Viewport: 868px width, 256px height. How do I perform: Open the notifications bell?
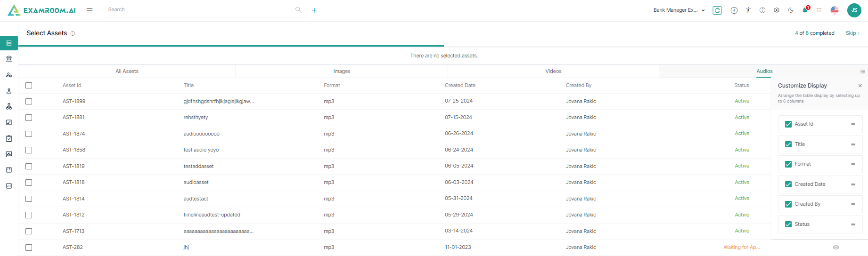805,10
